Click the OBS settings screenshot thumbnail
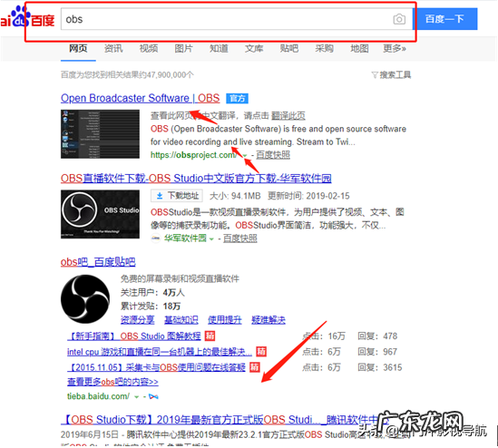 pyautogui.click(x=100, y=134)
